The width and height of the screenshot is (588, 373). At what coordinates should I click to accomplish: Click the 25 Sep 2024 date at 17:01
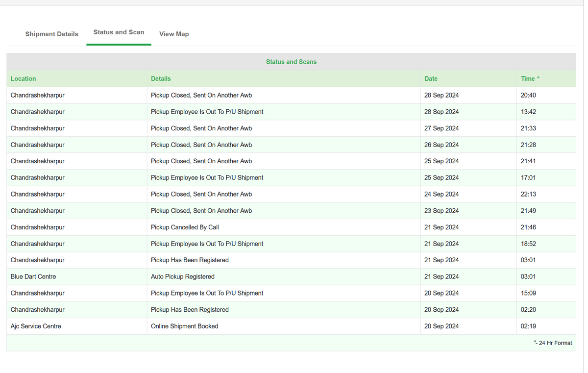point(441,177)
